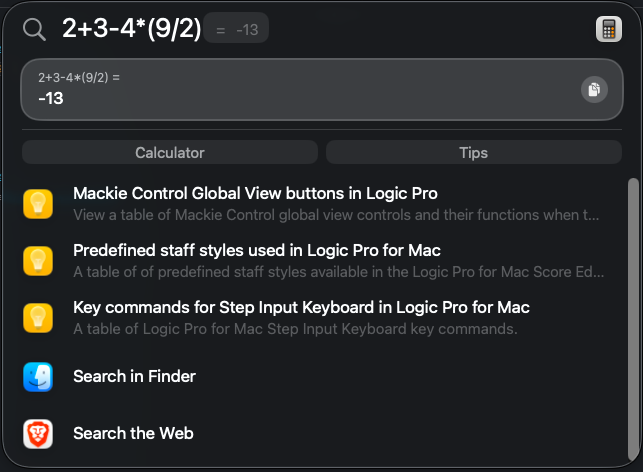Screen dimensions: 643x472
Task: Click the lightbulb icon beside Key commands result
Action: [x=38, y=318]
